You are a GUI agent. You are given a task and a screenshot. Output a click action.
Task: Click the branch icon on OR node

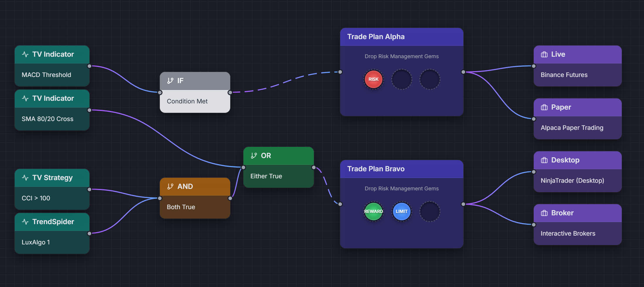tap(254, 156)
